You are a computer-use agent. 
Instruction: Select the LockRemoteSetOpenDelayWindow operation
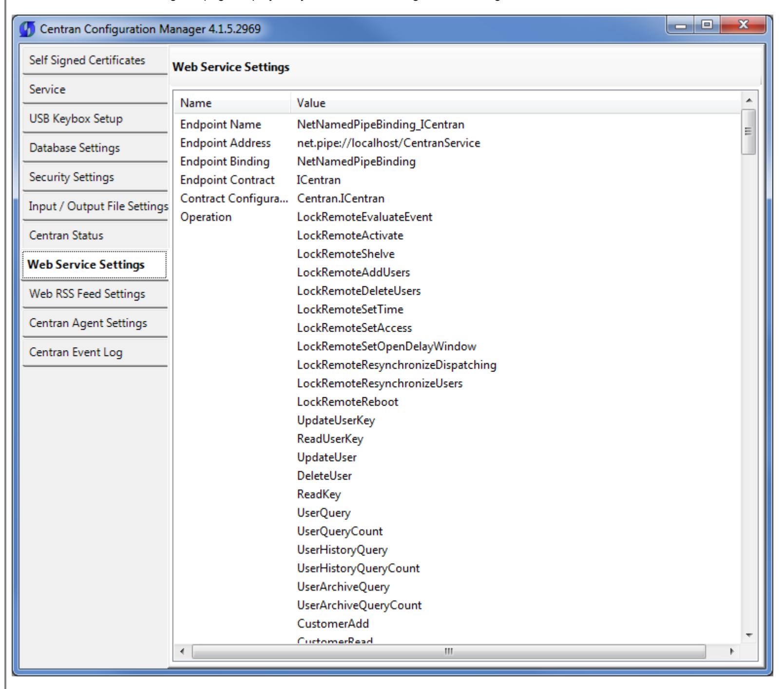(387, 347)
